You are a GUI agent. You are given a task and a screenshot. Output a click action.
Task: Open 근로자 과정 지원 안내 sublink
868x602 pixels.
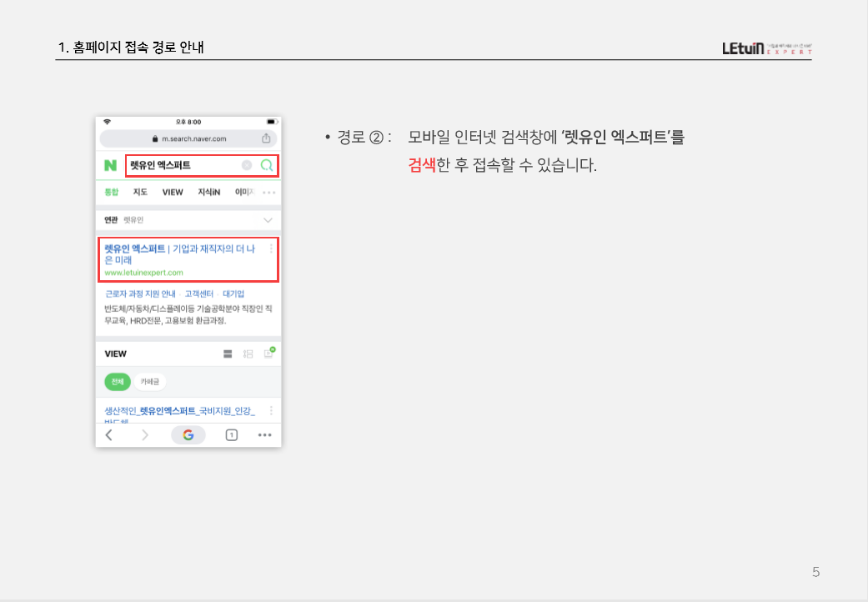click(140, 293)
